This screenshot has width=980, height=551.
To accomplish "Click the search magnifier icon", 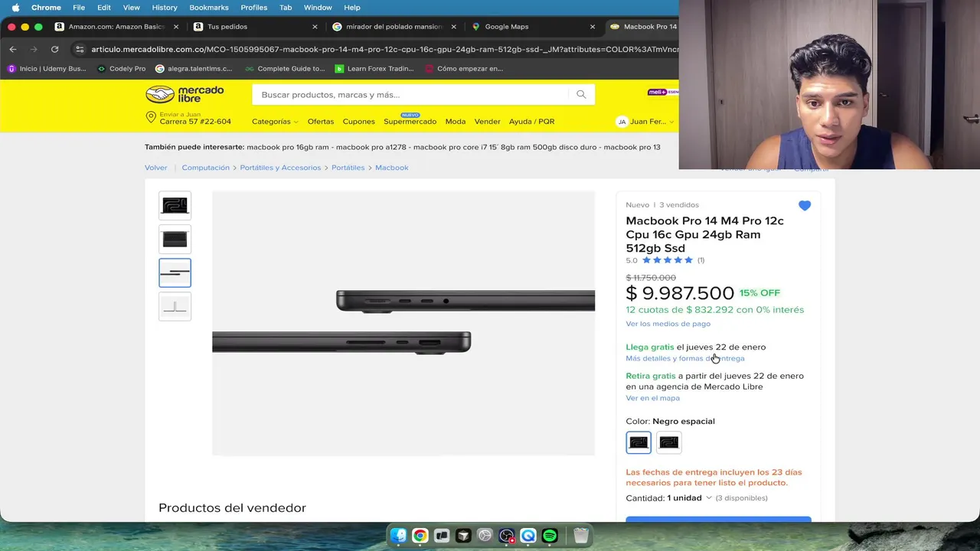I will point(581,94).
